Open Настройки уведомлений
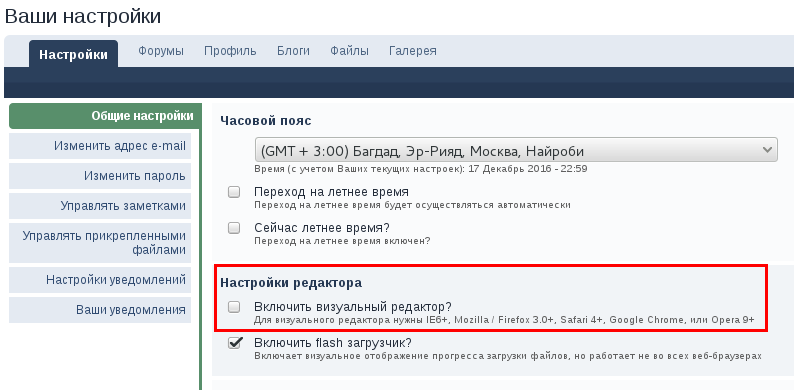Screen dimensions: 797x390 click(x=100, y=280)
